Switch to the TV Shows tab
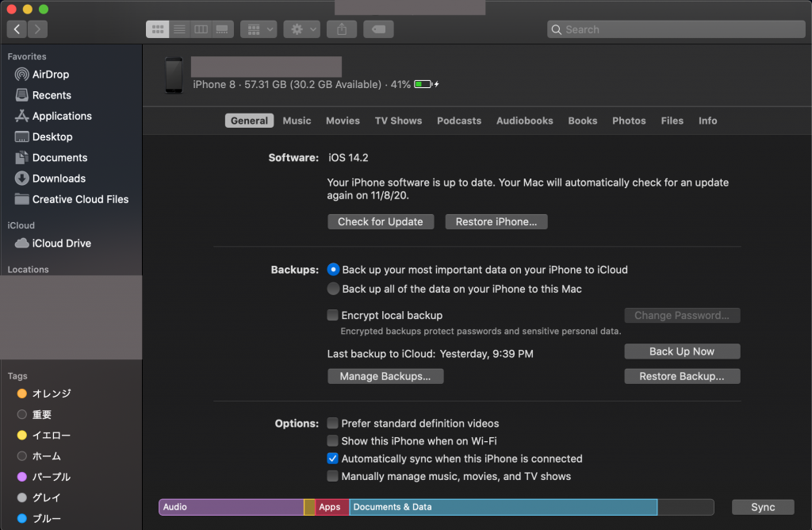The image size is (812, 530). 398,121
